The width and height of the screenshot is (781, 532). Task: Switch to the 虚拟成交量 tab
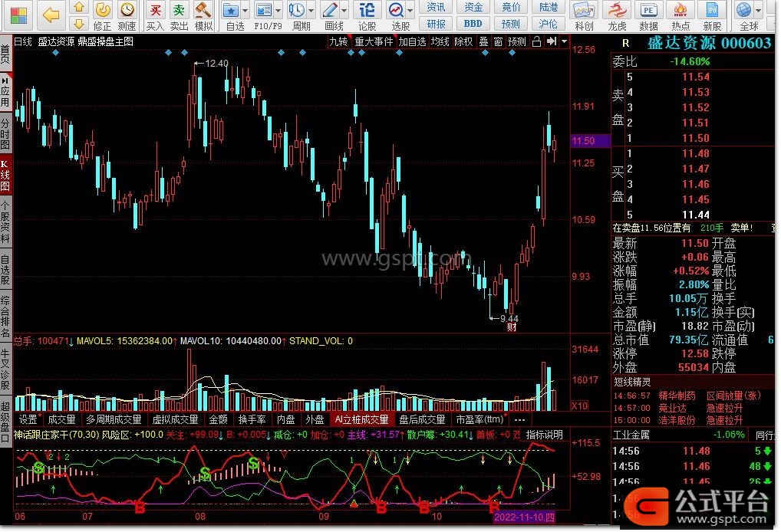point(176,419)
